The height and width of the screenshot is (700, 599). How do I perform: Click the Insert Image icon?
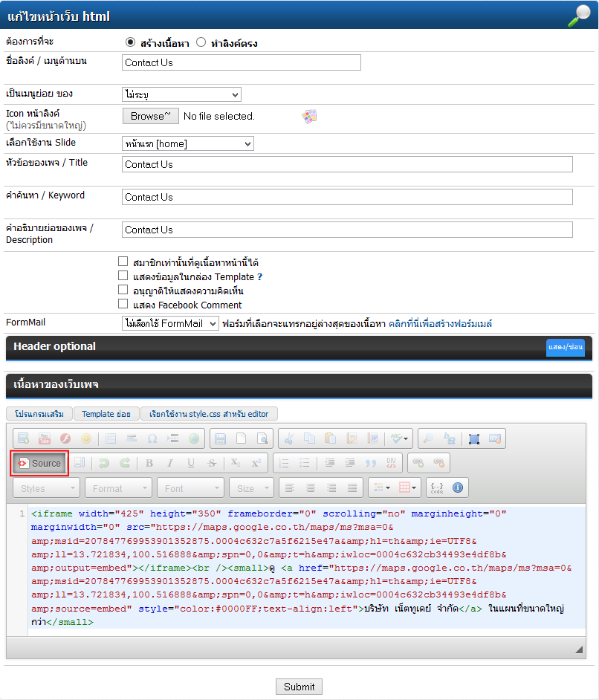23,438
